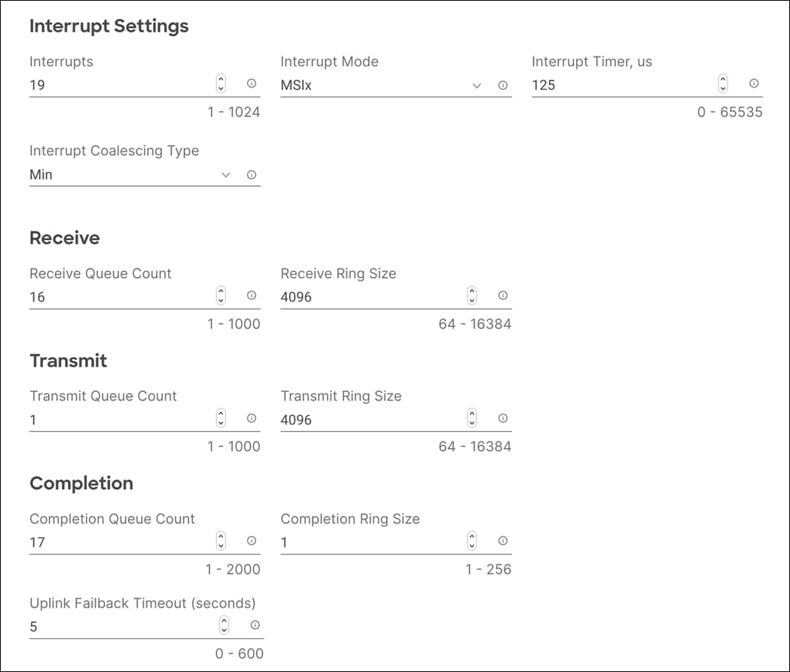Decrement the Interrupt Timer using the stepper arrow
Viewport: 790px width, 672px height.
[x=721, y=88]
